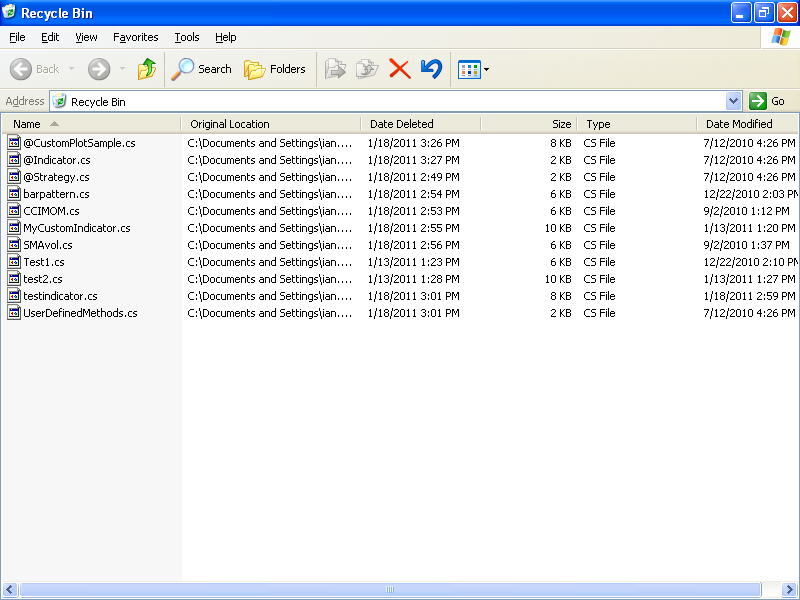800x600 pixels.
Task: Select the UserDefinedMethods.cs file icon
Action: click(14, 313)
